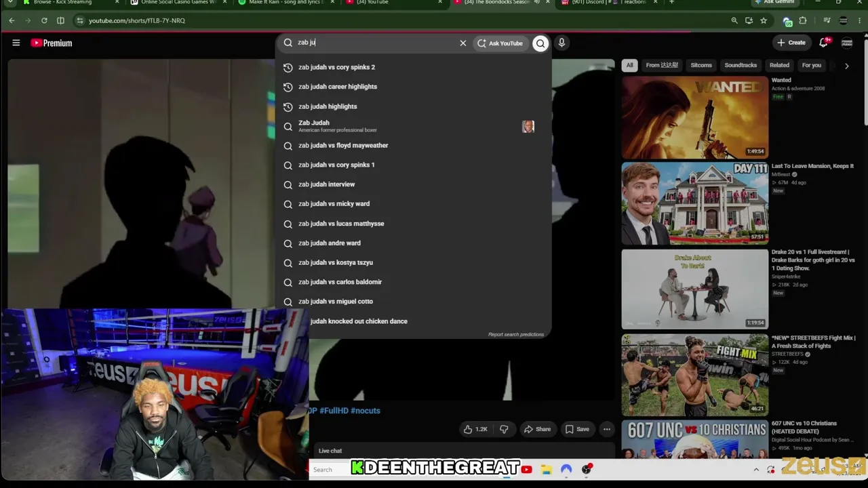This screenshot has width=868, height=488.
Task: Open File Explorer from the taskbar
Action: 546,469
